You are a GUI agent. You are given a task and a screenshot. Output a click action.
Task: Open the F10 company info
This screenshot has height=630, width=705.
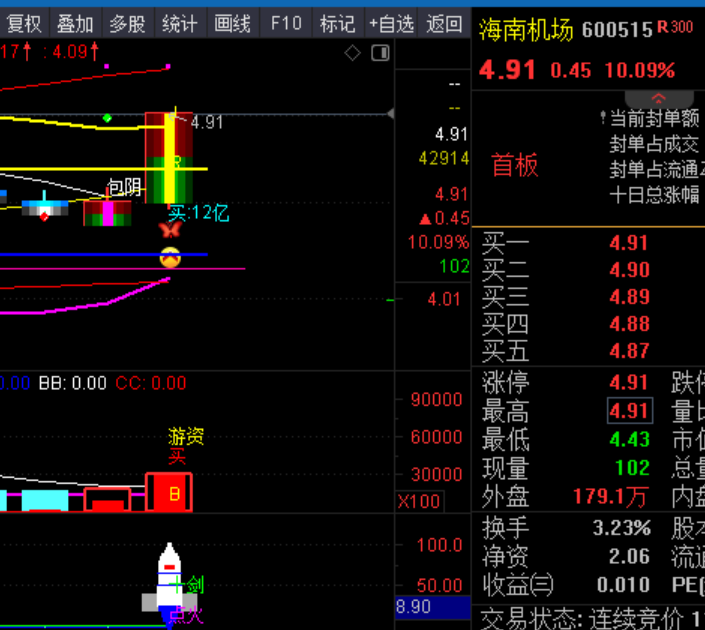click(x=286, y=23)
